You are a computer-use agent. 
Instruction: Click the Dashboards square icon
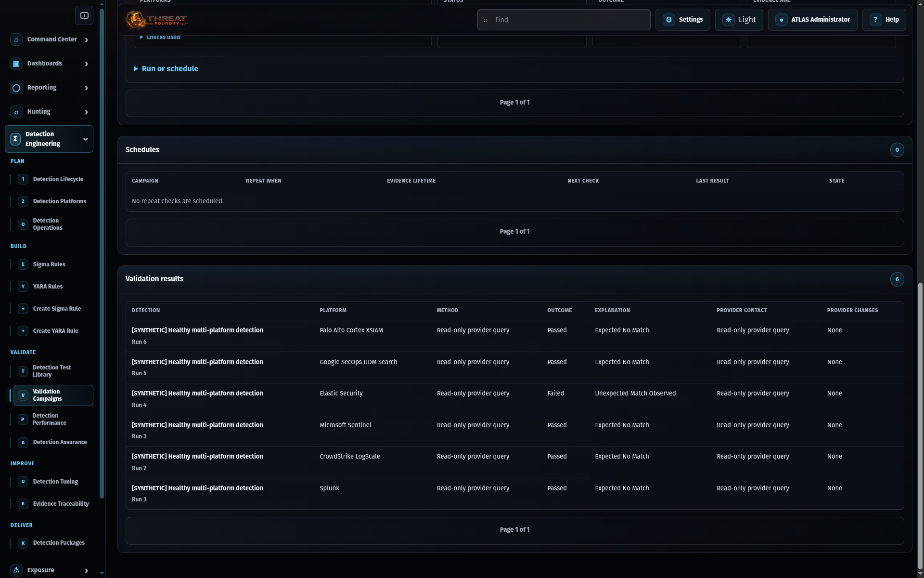click(16, 64)
